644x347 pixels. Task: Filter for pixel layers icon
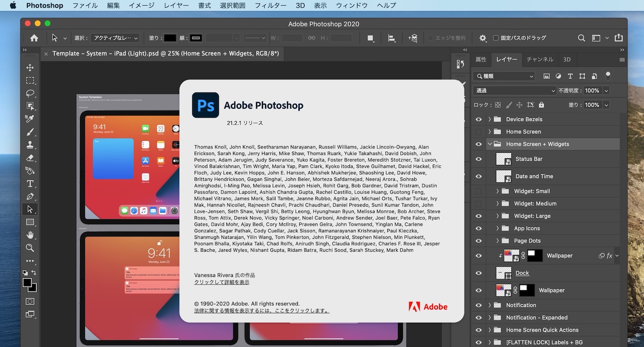pyautogui.click(x=546, y=76)
